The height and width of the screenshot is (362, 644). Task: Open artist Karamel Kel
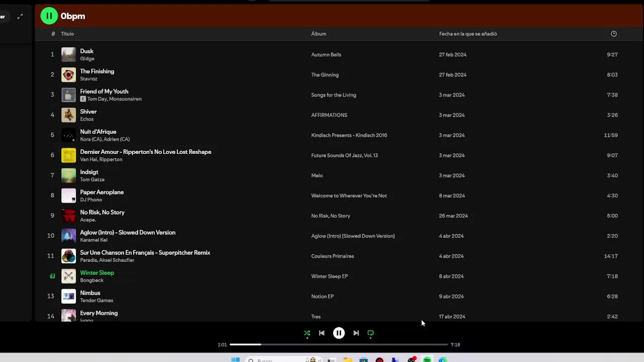(94, 240)
